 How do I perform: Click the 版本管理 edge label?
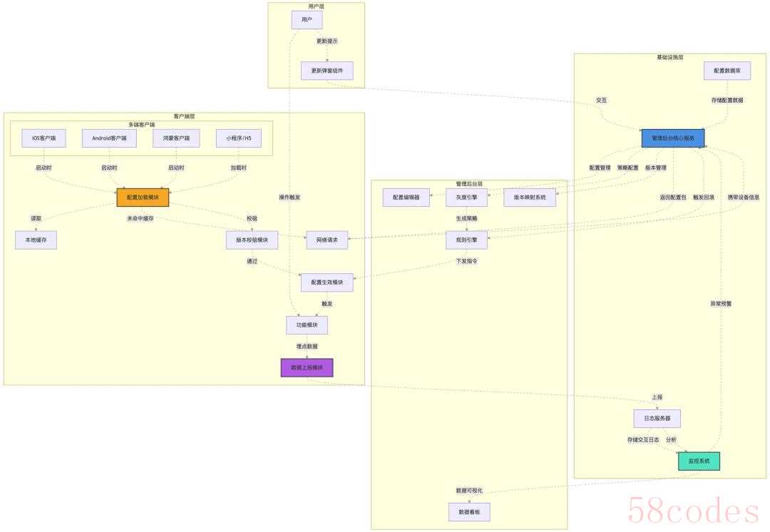pos(656,168)
